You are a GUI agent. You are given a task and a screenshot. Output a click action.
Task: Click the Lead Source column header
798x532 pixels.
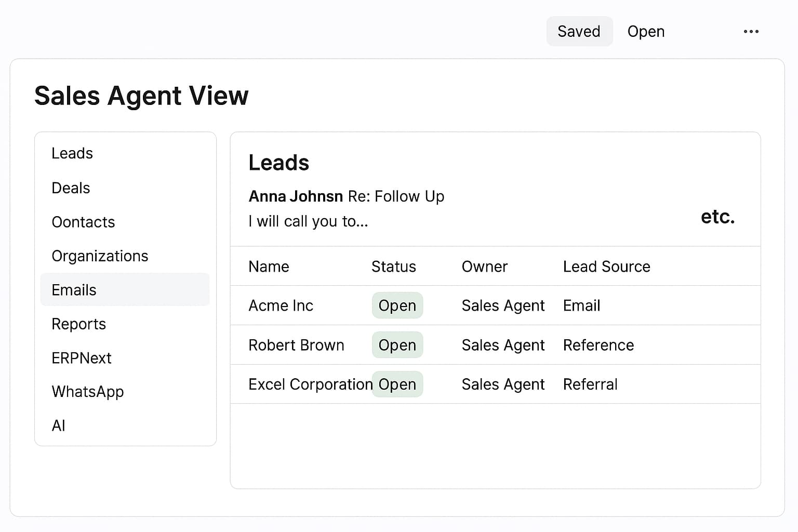click(x=607, y=267)
